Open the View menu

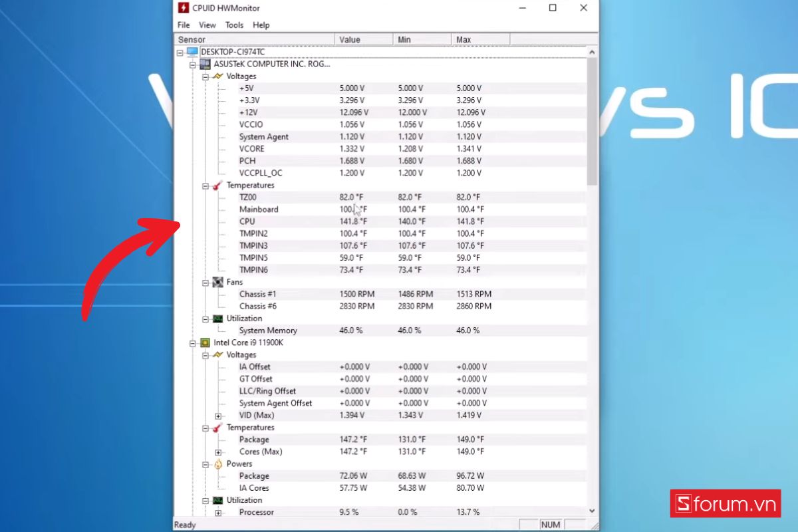coord(207,25)
